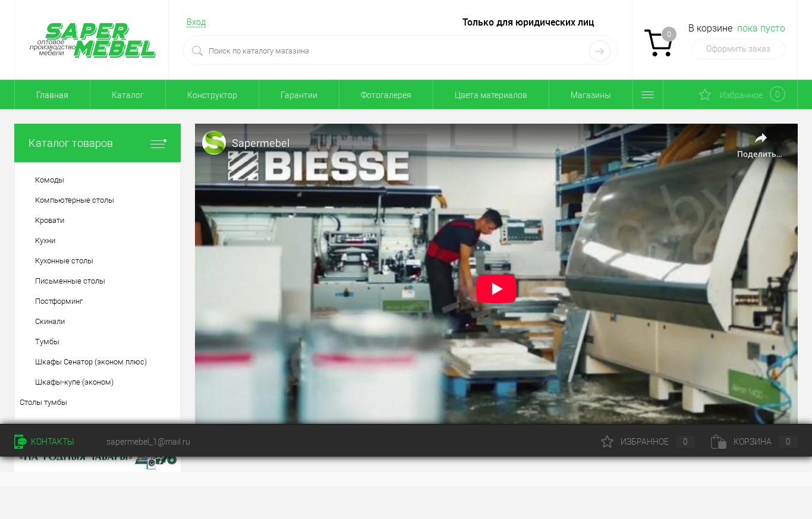Open the Письменные столы category
Image resolution: width=812 pixels, height=519 pixels.
coord(70,281)
